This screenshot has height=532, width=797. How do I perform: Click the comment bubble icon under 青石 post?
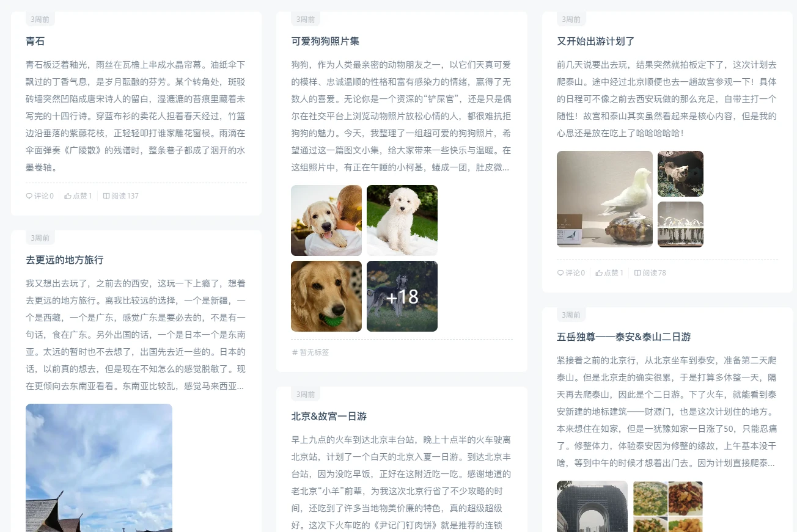click(29, 196)
